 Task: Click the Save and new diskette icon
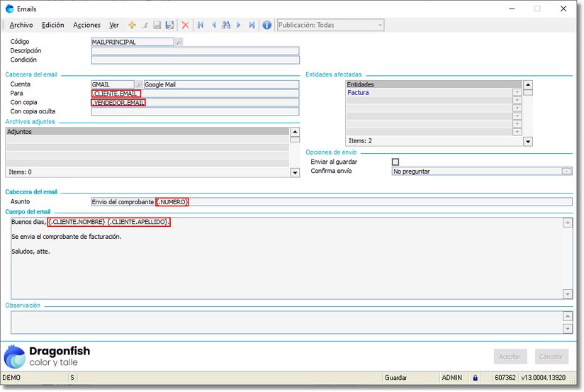pos(170,25)
